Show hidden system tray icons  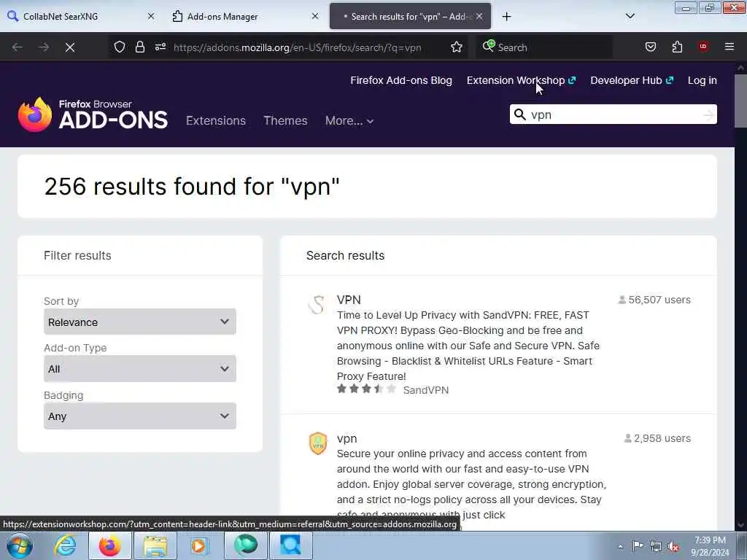[620, 547]
